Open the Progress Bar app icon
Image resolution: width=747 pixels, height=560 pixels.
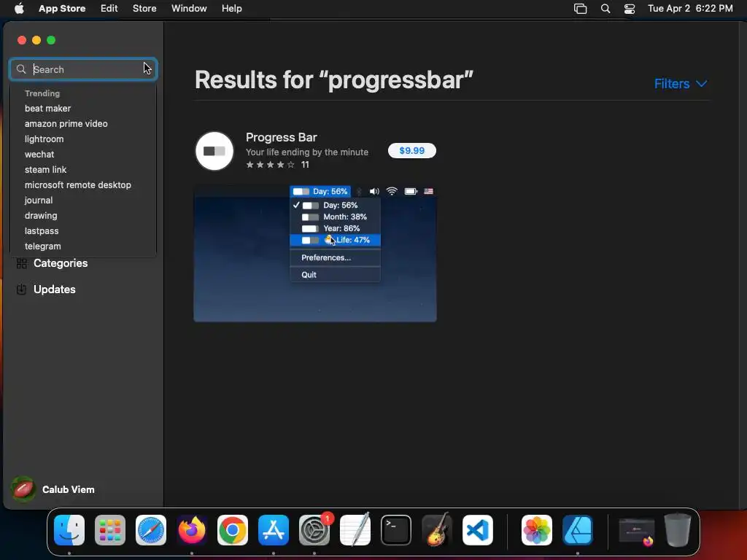(x=214, y=151)
